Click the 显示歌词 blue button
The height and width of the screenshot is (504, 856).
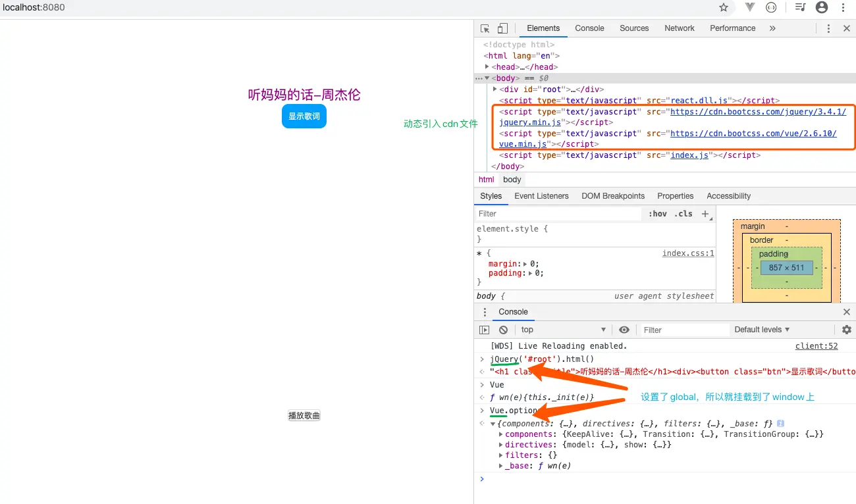click(304, 116)
